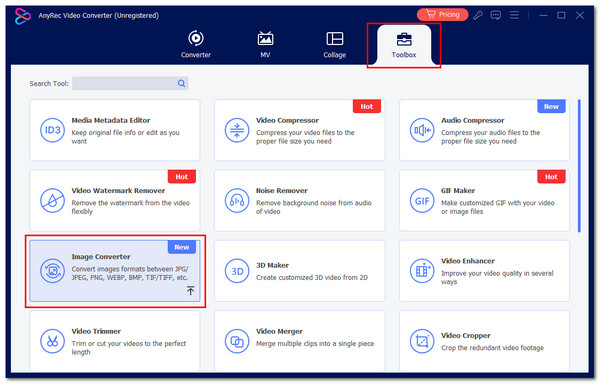The width and height of the screenshot is (600, 384).
Task: Click the "Search Tool:" label
Action: point(49,83)
